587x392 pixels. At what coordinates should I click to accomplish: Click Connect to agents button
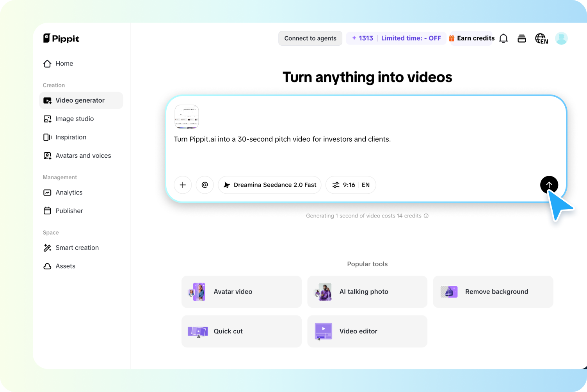[310, 38]
